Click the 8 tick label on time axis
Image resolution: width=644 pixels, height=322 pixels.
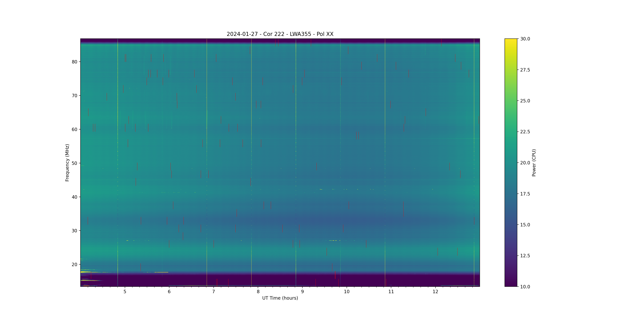pyautogui.click(x=258, y=292)
